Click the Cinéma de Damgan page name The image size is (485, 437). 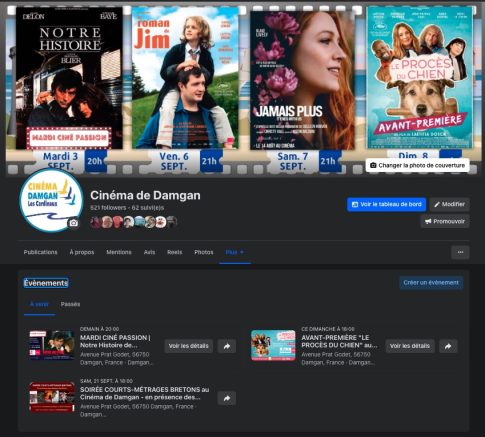pyautogui.click(x=145, y=195)
